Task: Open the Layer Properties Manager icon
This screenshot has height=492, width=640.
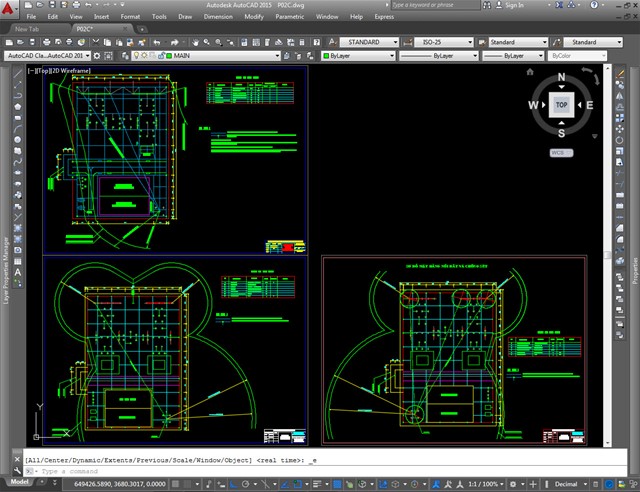Action: click(x=125, y=56)
